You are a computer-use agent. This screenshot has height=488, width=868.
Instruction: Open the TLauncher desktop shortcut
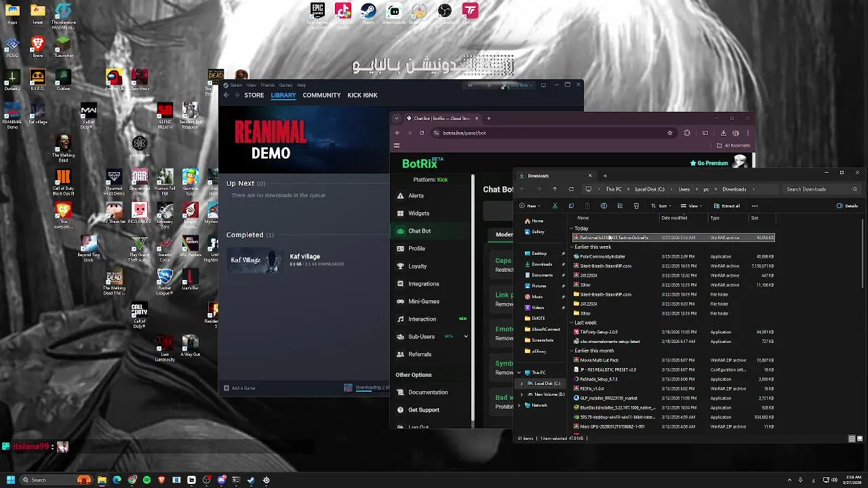click(63, 47)
